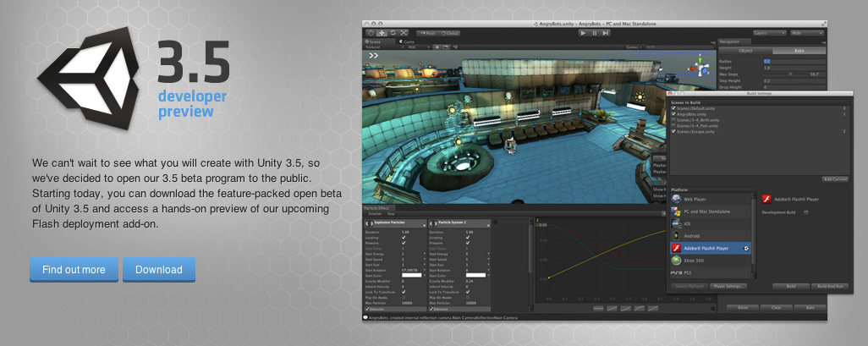Click the Play button
The height and width of the screenshot is (346, 868).
tap(583, 33)
